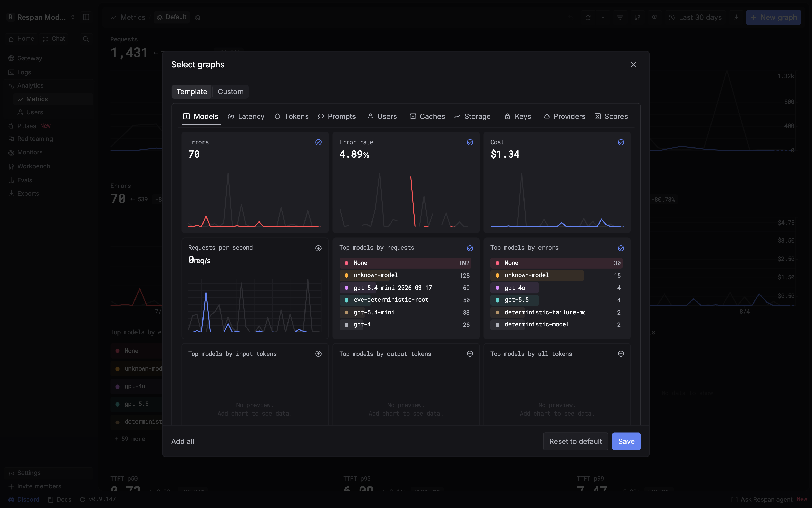Image resolution: width=812 pixels, height=508 pixels.
Task: Uncheck the Error rate graph card
Action: click(x=470, y=142)
